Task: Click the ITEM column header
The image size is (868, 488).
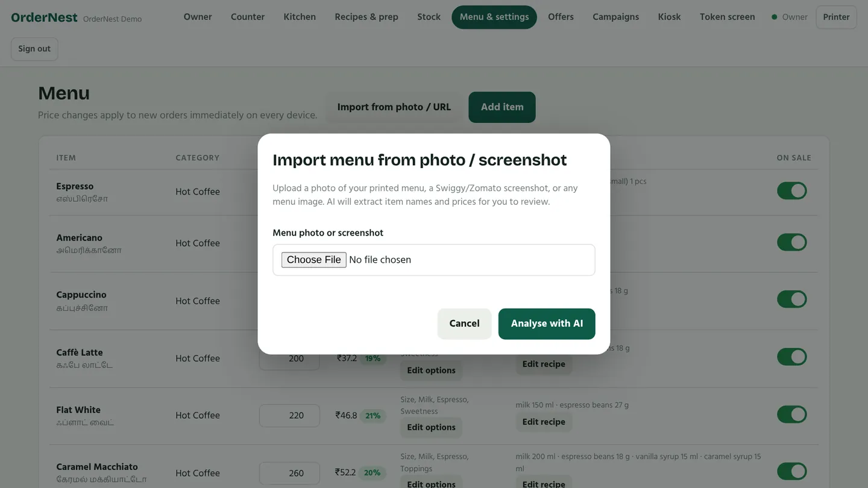Action: [x=66, y=158]
